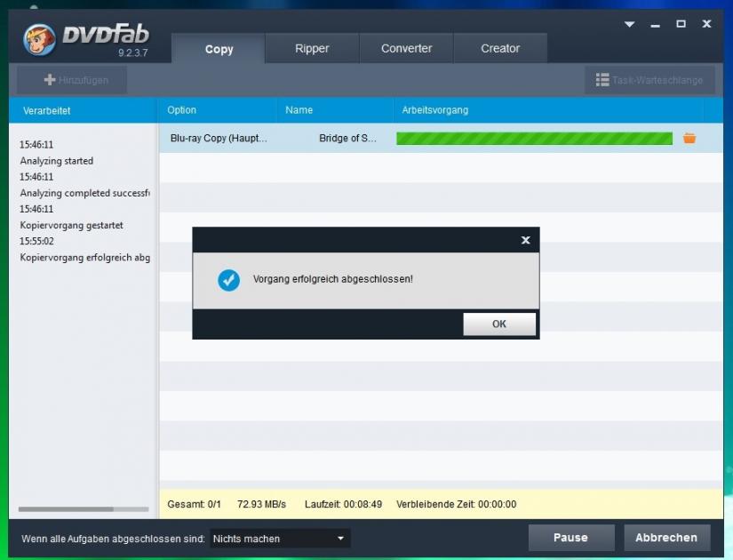Click the Laufzeit: 00:08:49 status

343,504
